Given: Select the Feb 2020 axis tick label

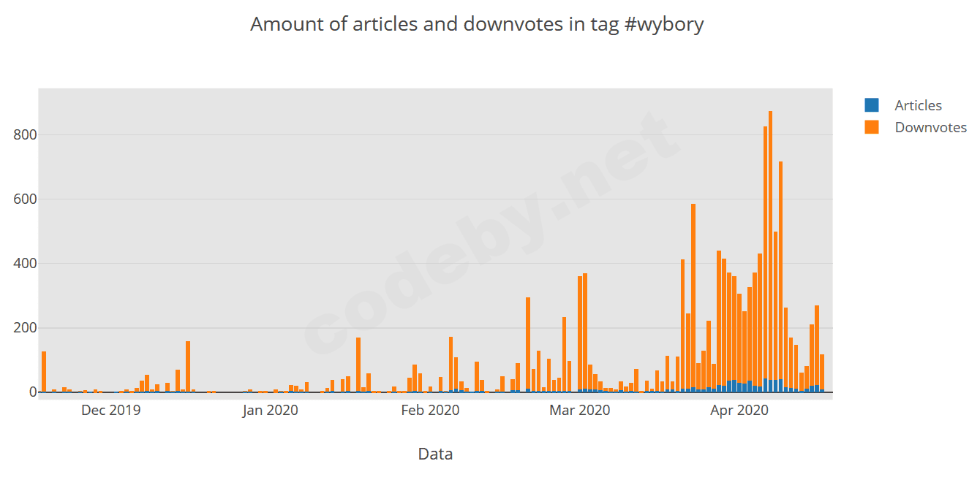Looking at the screenshot, I should [x=430, y=410].
